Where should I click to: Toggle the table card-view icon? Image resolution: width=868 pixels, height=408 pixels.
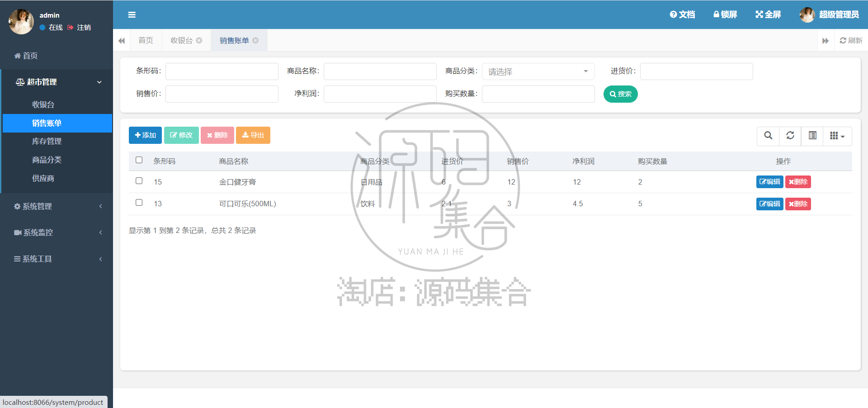point(812,136)
